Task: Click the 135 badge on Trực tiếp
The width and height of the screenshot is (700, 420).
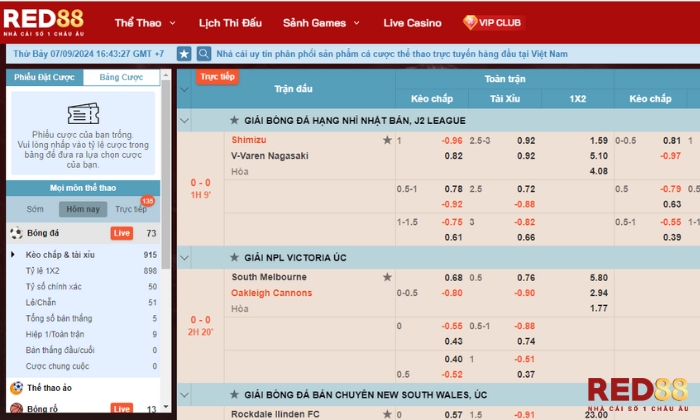Action: pyautogui.click(x=147, y=201)
